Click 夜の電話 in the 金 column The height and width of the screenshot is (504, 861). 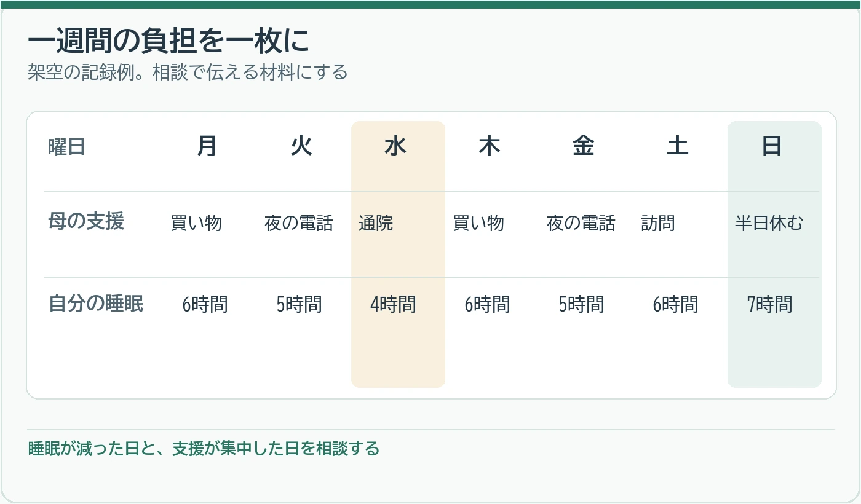[581, 223]
